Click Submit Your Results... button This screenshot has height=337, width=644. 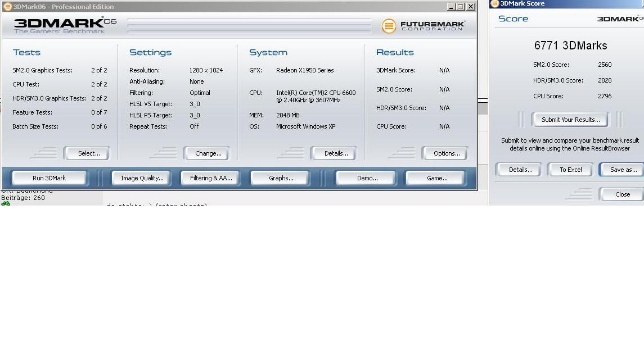tap(570, 120)
